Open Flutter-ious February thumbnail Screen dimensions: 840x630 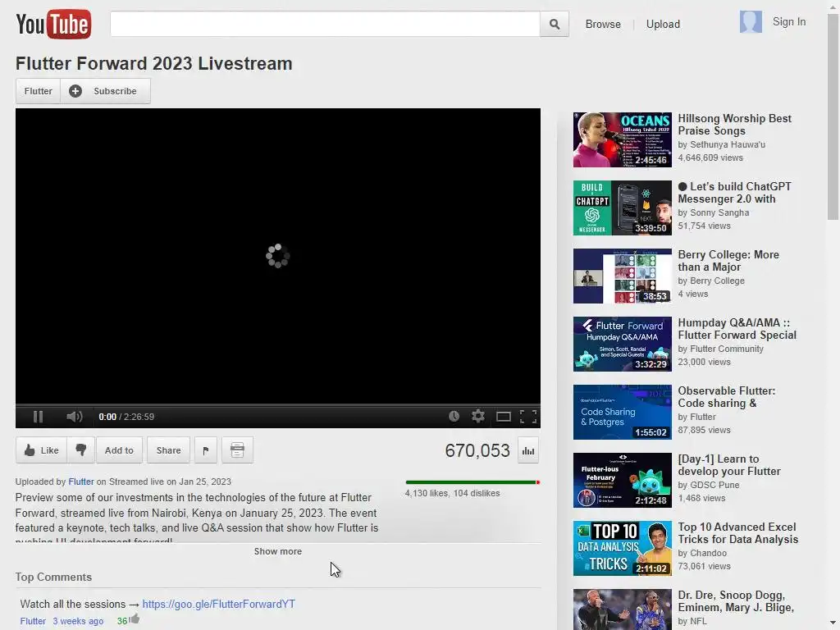tap(622, 480)
